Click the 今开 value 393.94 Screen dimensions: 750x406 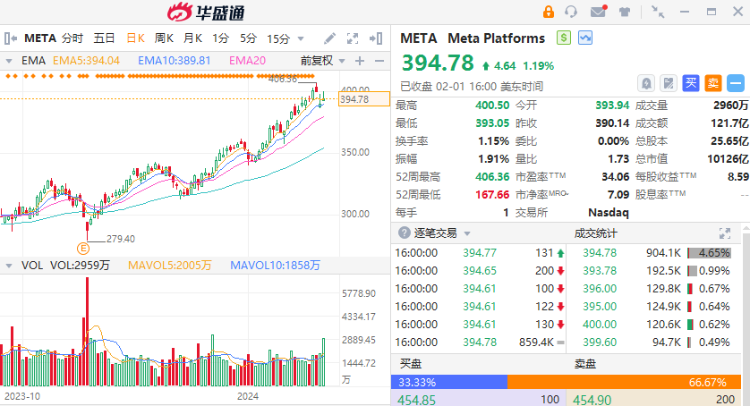612,105
